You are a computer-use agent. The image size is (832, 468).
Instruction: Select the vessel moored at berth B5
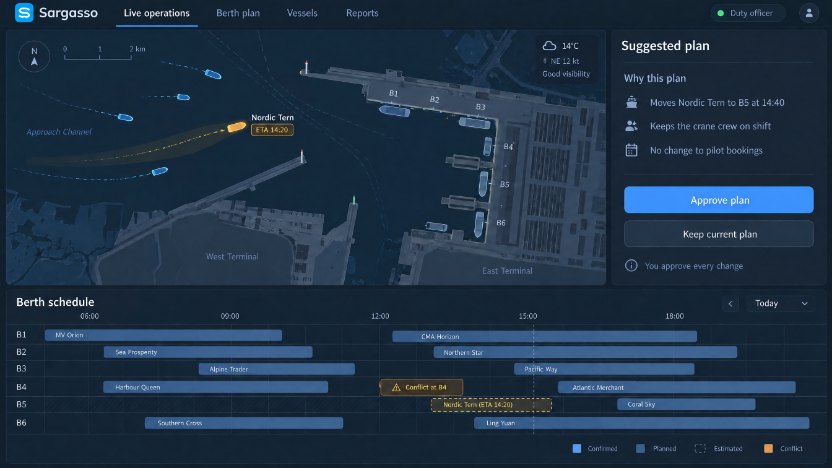[483, 184]
